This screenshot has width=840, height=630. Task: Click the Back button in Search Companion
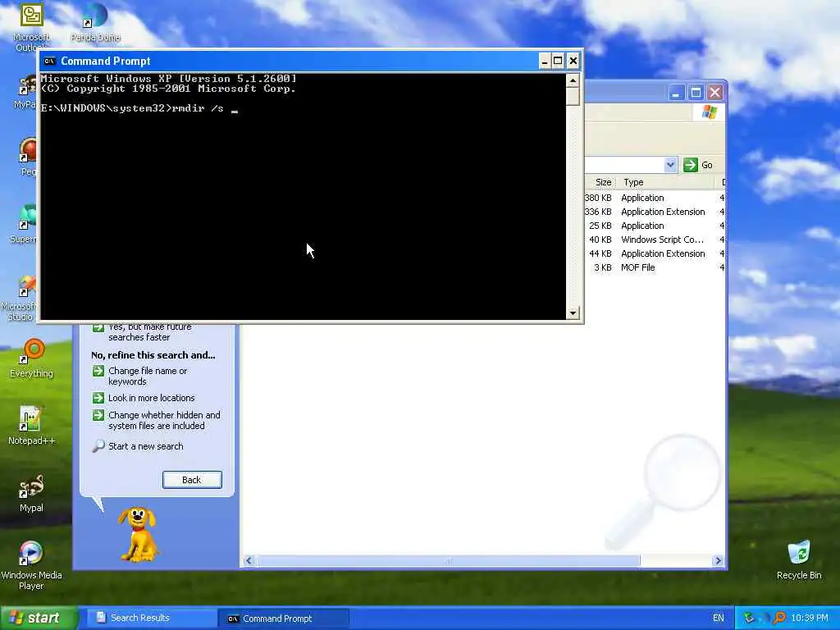pos(192,480)
